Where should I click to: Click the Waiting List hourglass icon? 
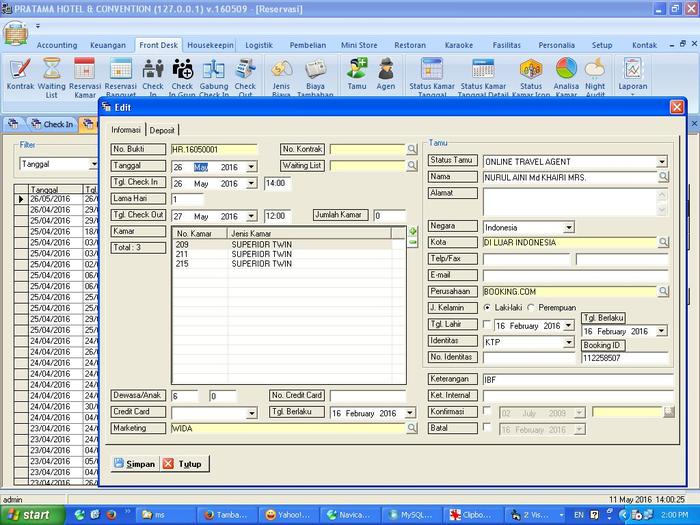click(52, 69)
